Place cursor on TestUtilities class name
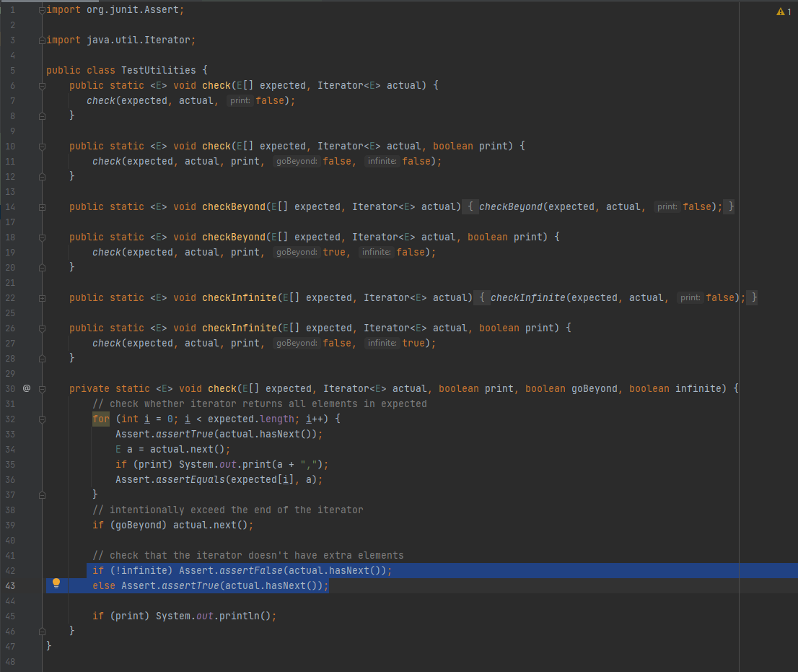The width and height of the screenshot is (798, 672). (158, 70)
